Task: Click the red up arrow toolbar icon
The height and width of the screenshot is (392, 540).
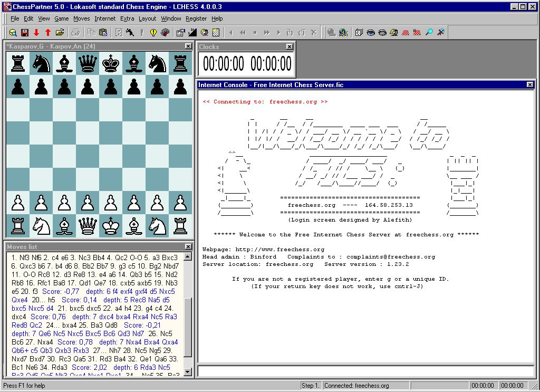Action: click(x=48, y=32)
